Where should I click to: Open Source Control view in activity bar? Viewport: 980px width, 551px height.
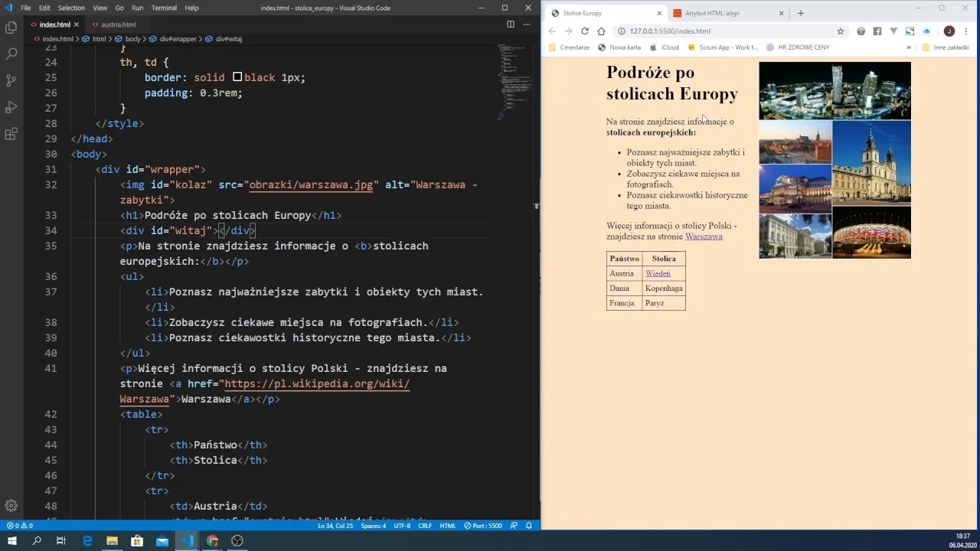[x=11, y=80]
